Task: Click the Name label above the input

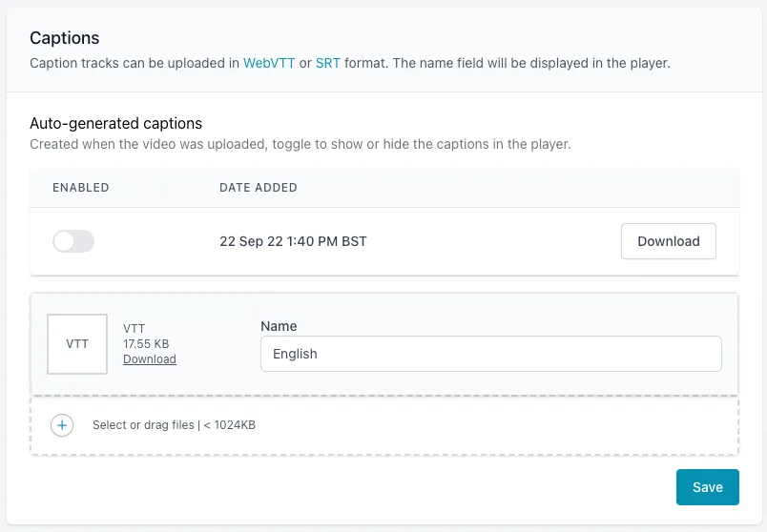Action: pos(279,326)
